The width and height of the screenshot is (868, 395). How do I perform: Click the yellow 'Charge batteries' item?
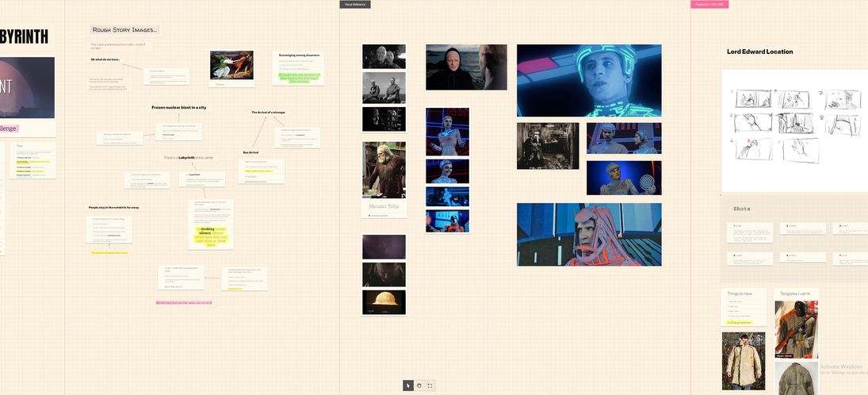740,323
